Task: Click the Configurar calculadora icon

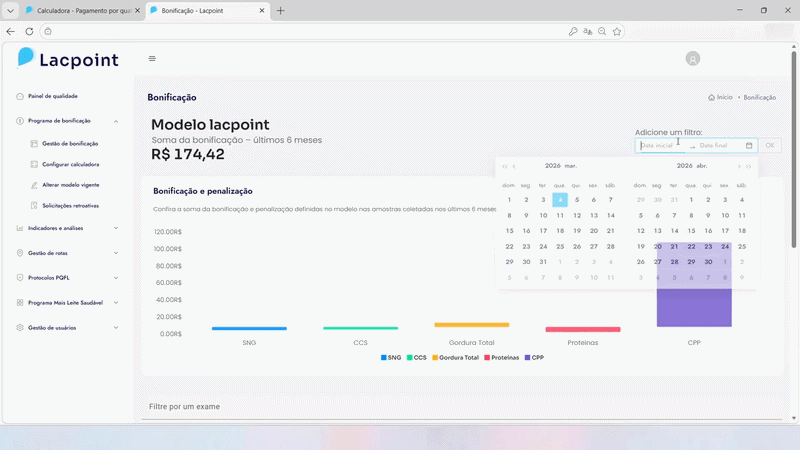Action: (34, 164)
